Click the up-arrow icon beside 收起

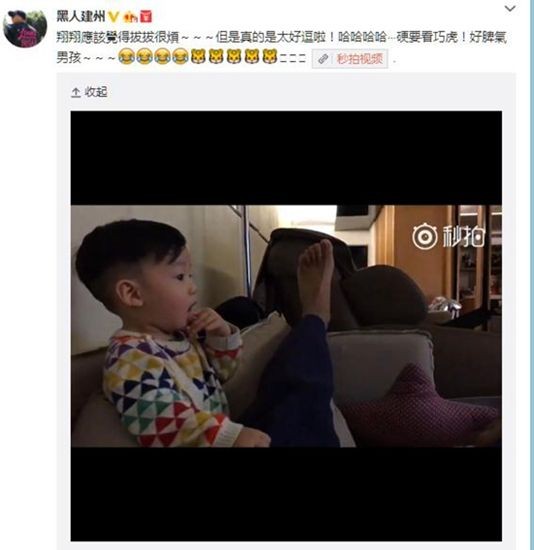(x=76, y=92)
